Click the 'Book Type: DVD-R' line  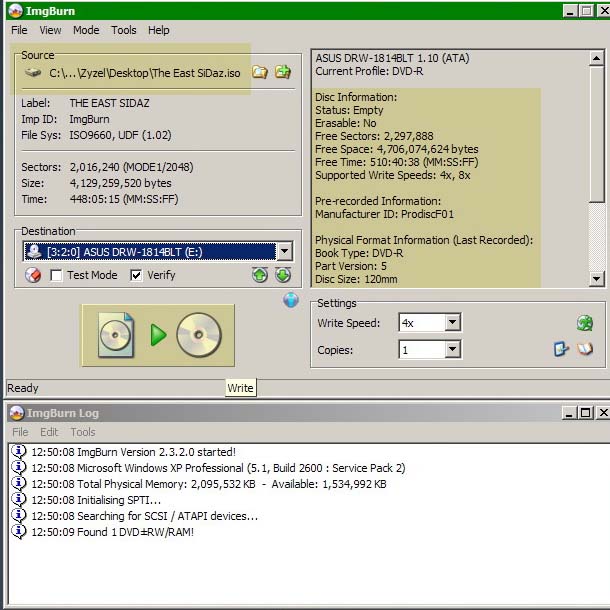[359, 253]
